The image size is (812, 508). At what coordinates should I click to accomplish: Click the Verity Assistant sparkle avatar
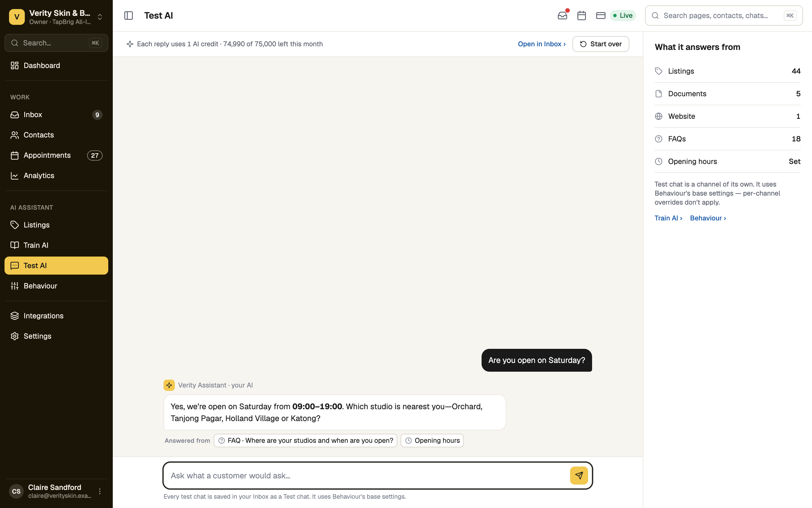169,385
